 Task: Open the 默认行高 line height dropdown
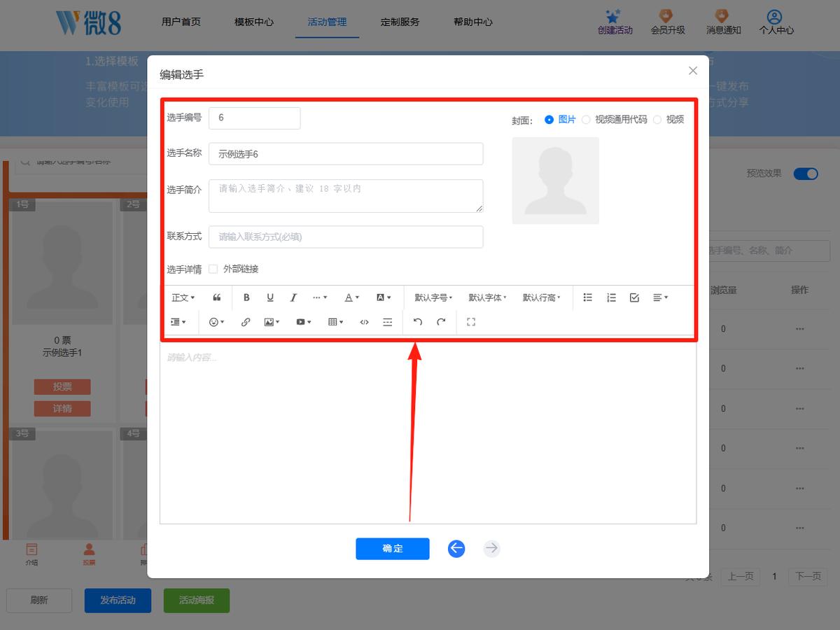tap(541, 297)
